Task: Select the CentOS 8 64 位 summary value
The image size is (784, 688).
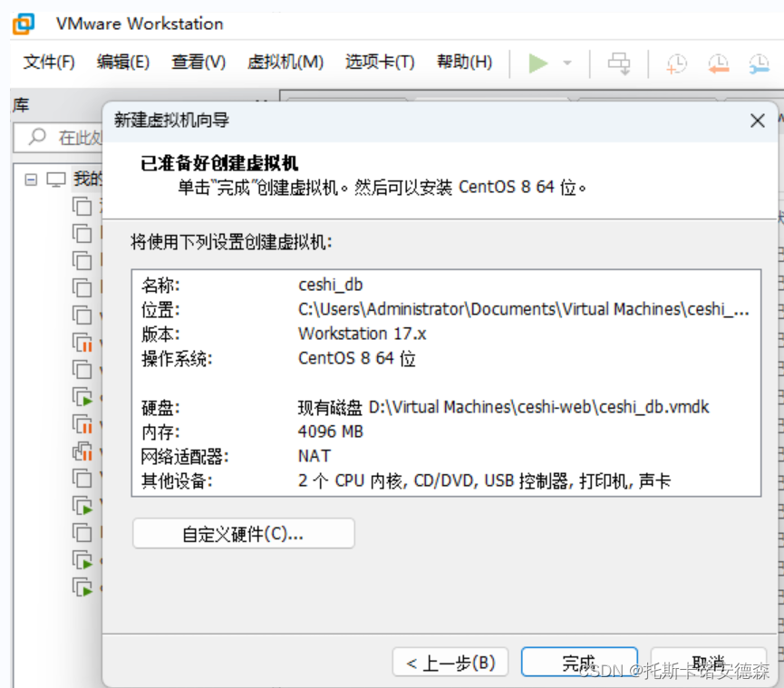Action: point(356,358)
